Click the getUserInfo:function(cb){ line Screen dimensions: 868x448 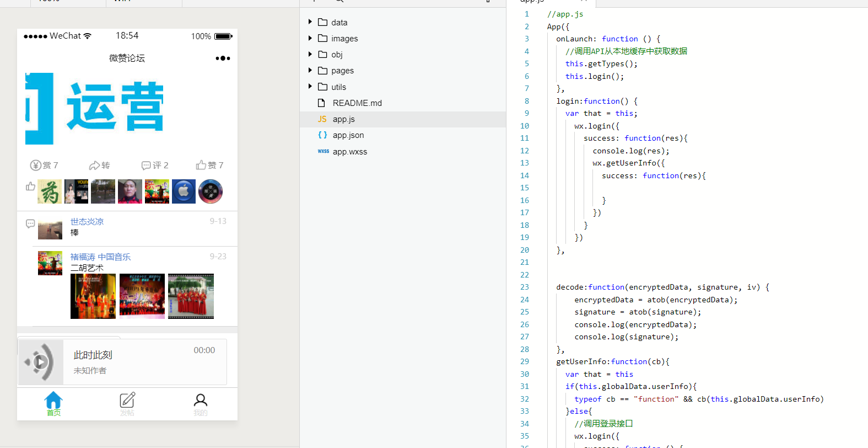coord(613,361)
